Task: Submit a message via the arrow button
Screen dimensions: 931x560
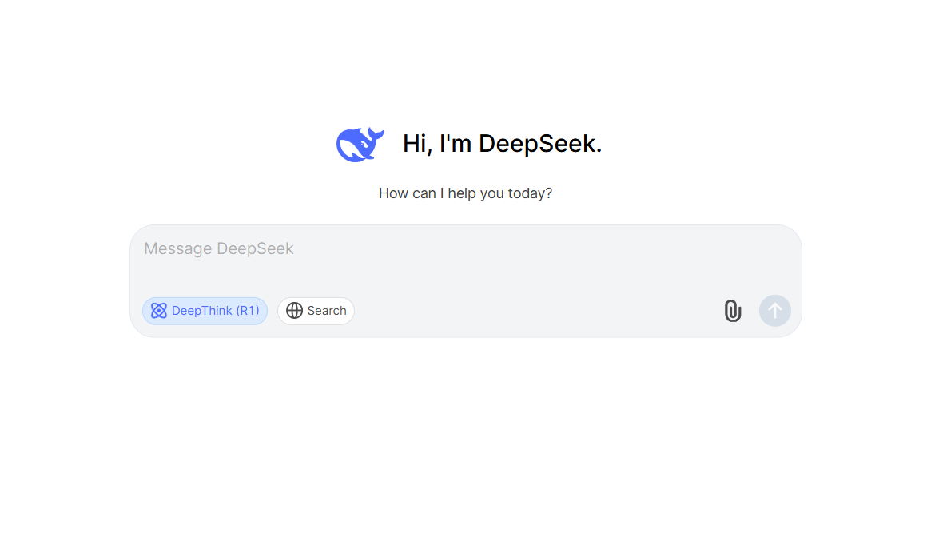Action: [x=774, y=311]
